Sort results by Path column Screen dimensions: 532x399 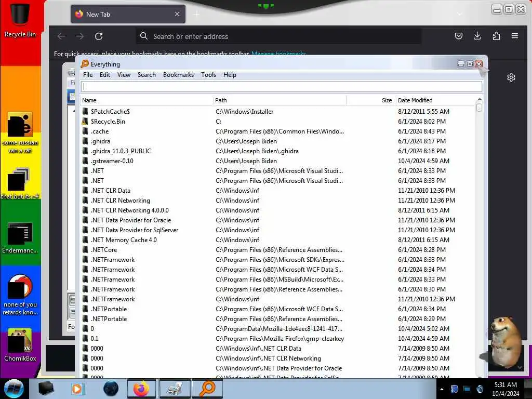[280, 100]
